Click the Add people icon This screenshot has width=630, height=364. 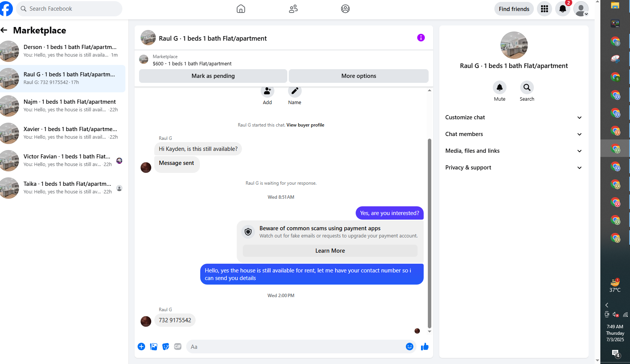click(268, 91)
